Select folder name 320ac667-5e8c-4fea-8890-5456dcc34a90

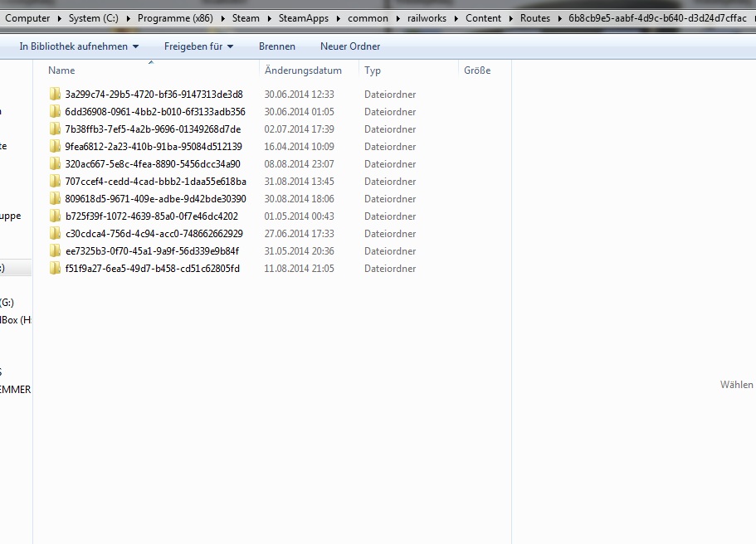pyautogui.click(x=153, y=164)
